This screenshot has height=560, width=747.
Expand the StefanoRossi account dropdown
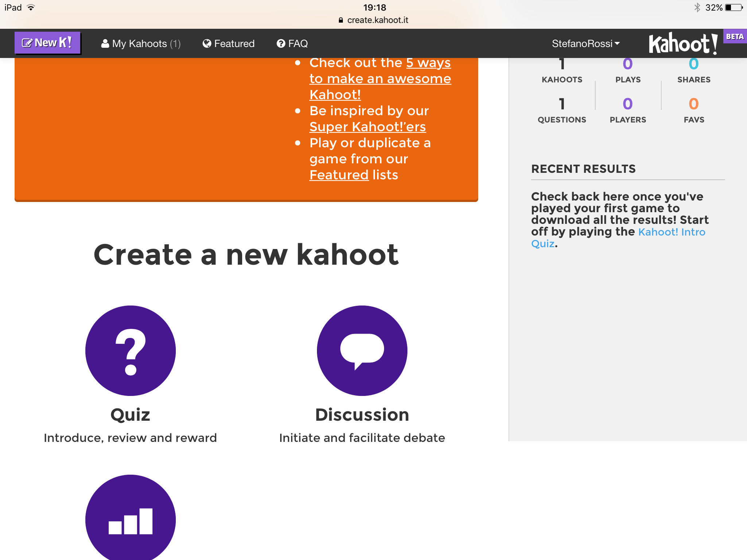[585, 44]
